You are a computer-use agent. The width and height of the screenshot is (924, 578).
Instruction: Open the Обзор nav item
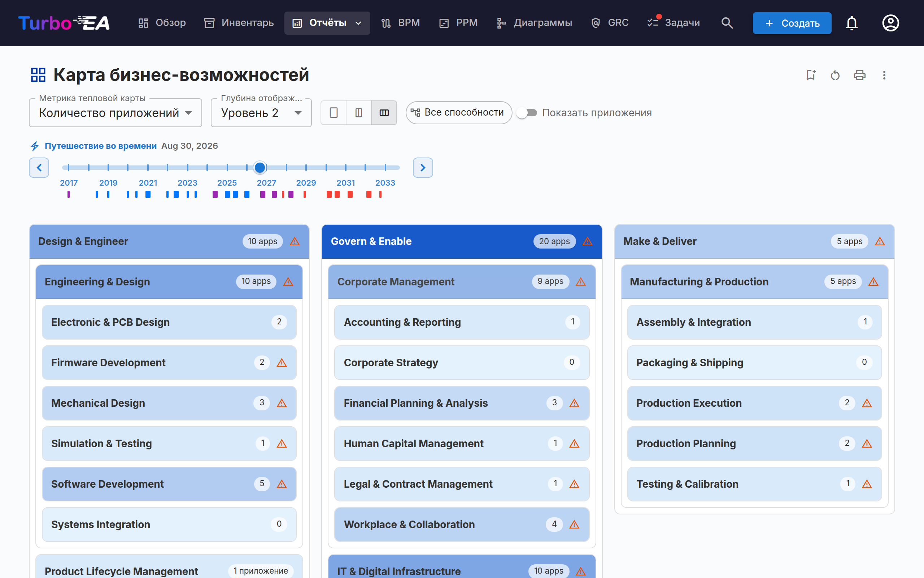pyautogui.click(x=162, y=23)
